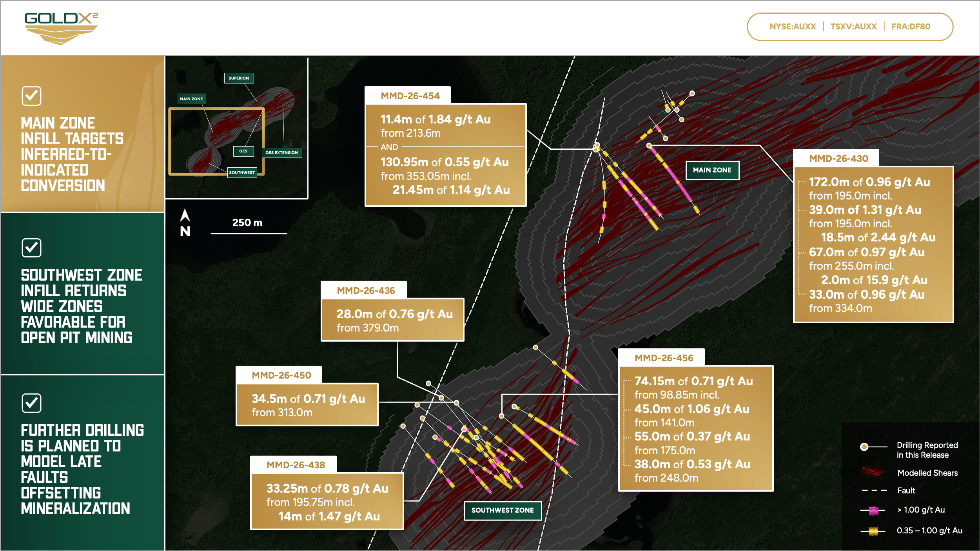Click '18.5m of 2.44 g/t Au' result

pos(878,237)
